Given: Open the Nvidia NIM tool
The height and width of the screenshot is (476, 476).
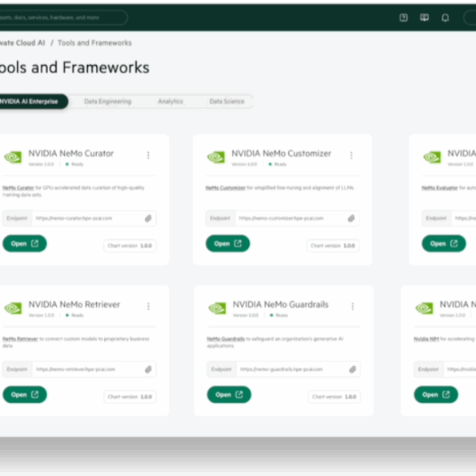Looking at the screenshot, I should pyautogui.click(x=435, y=395).
